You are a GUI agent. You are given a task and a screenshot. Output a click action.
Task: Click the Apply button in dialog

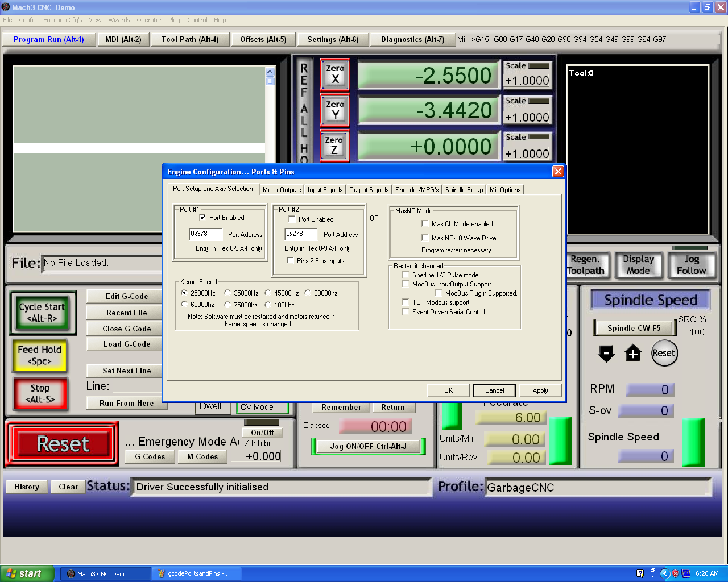(540, 390)
